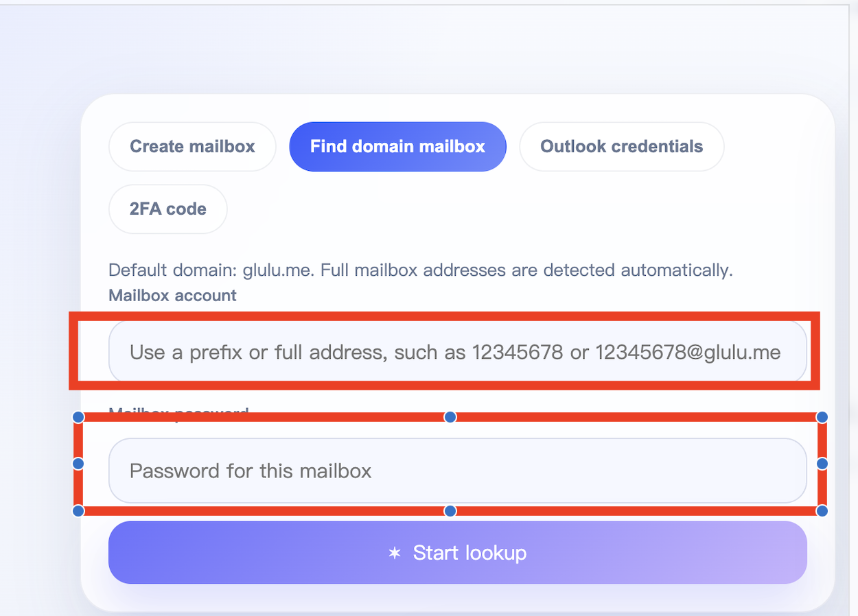
Task: Click the bottom-right corner handle of selected rectangle
Action: (x=822, y=511)
